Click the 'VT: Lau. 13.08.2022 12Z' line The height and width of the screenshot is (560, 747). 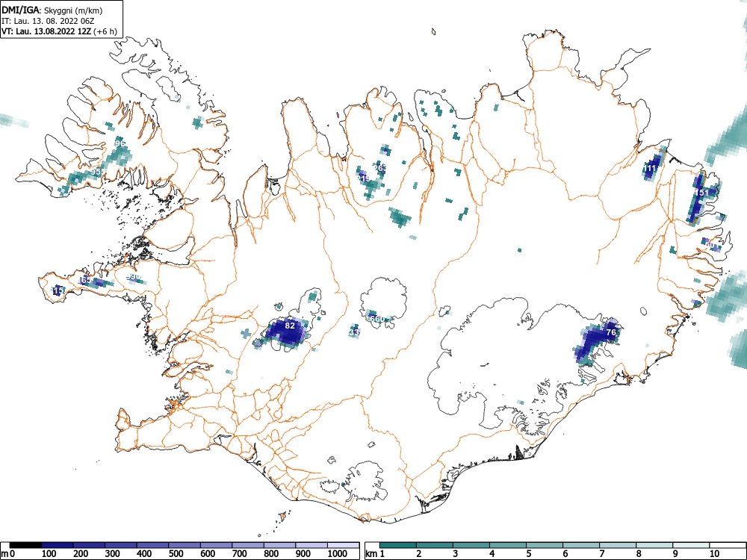coord(47,31)
